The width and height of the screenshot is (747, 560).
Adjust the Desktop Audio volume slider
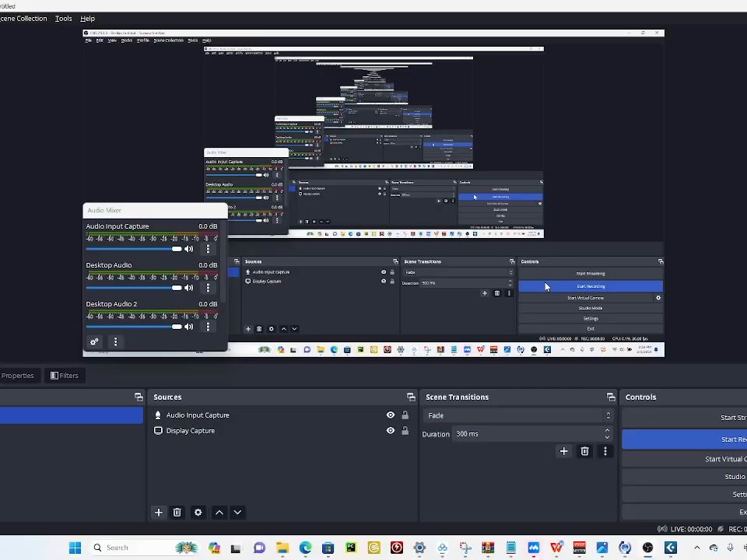click(x=133, y=288)
